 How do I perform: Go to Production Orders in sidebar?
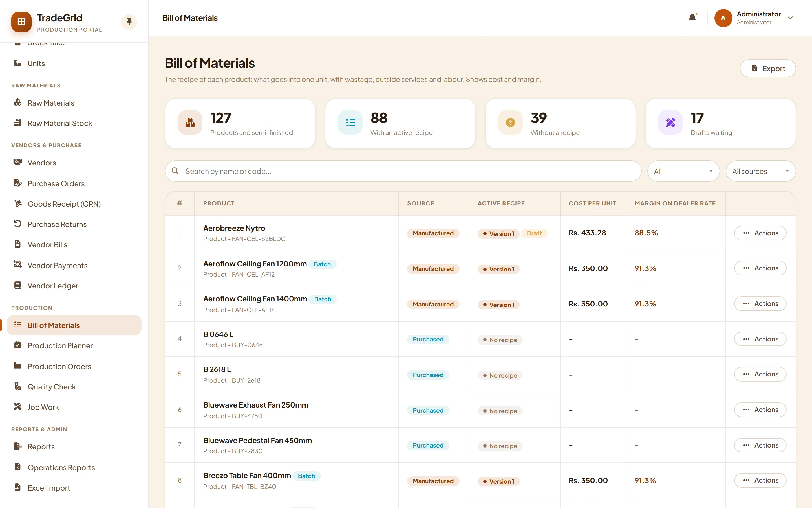74,366
